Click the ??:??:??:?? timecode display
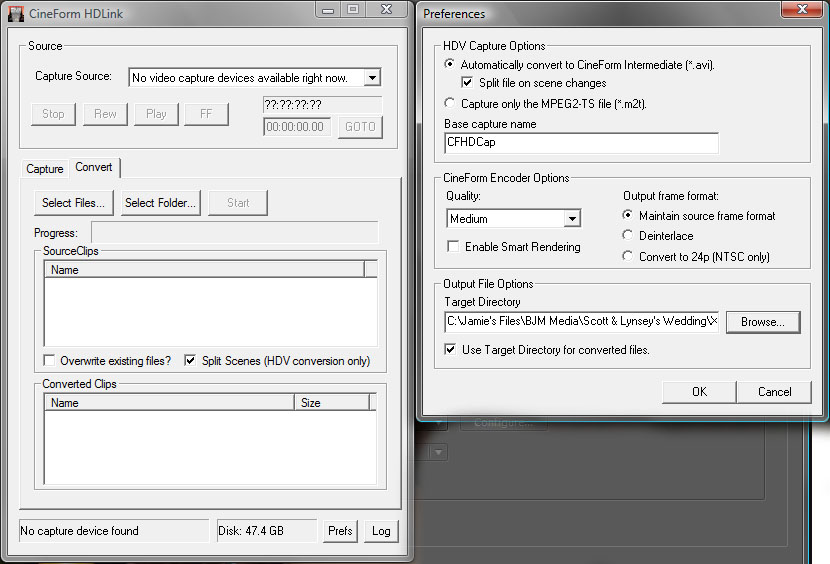The height and width of the screenshot is (564, 830). click(322, 105)
